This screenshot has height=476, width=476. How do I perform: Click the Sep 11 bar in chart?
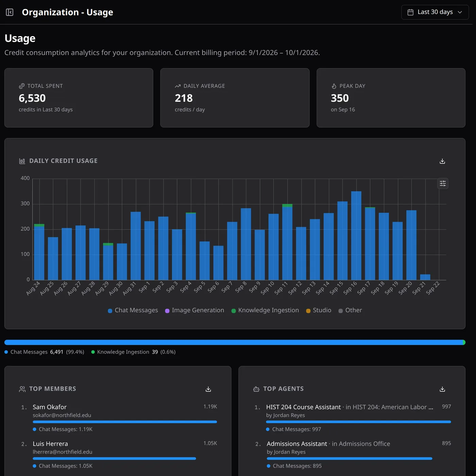coord(287,242)
